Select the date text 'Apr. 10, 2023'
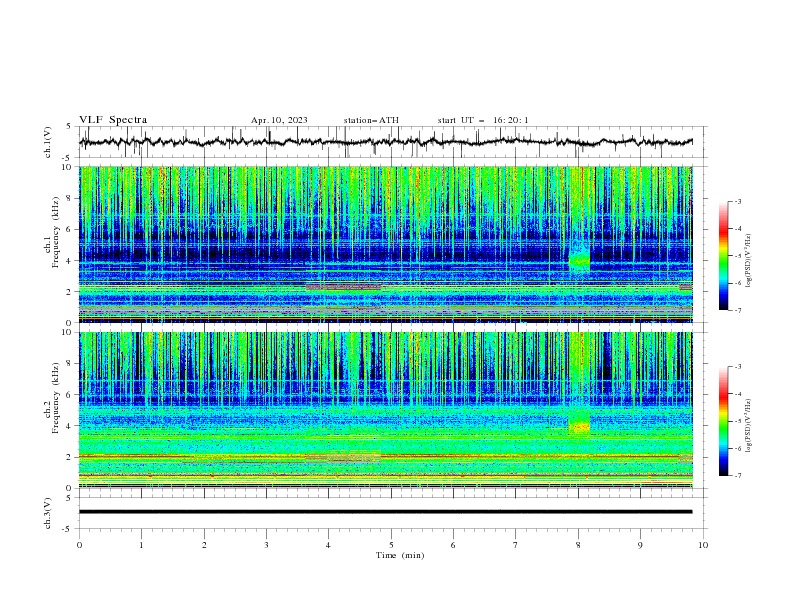The height and width of the screenshot is (612, 792). [x=279, y=120]
